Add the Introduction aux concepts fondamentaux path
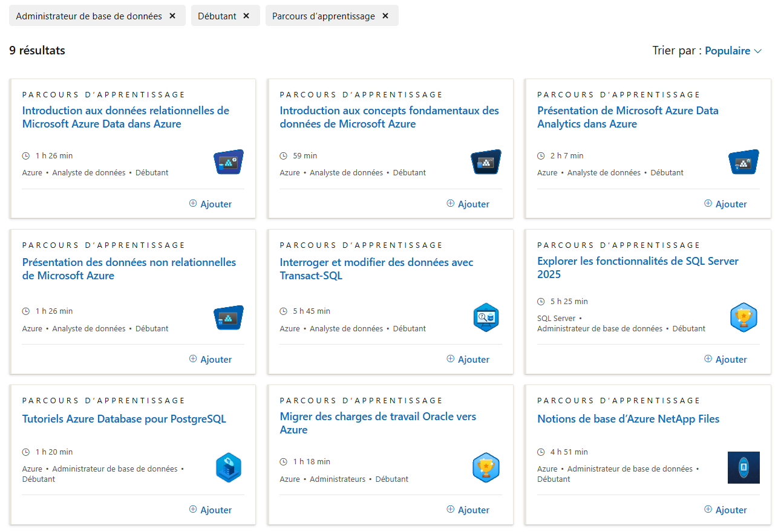 click(468, 204)
